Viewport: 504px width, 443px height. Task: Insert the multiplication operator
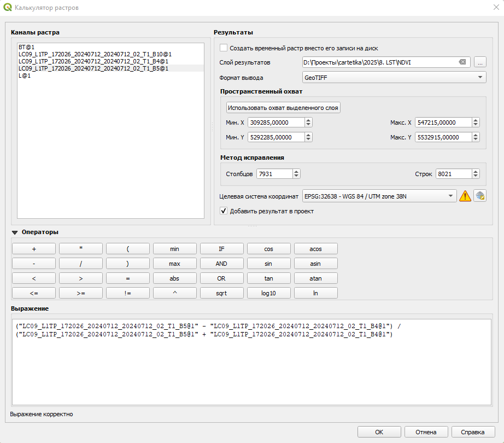pyautogui.click(x=81, y=249)
